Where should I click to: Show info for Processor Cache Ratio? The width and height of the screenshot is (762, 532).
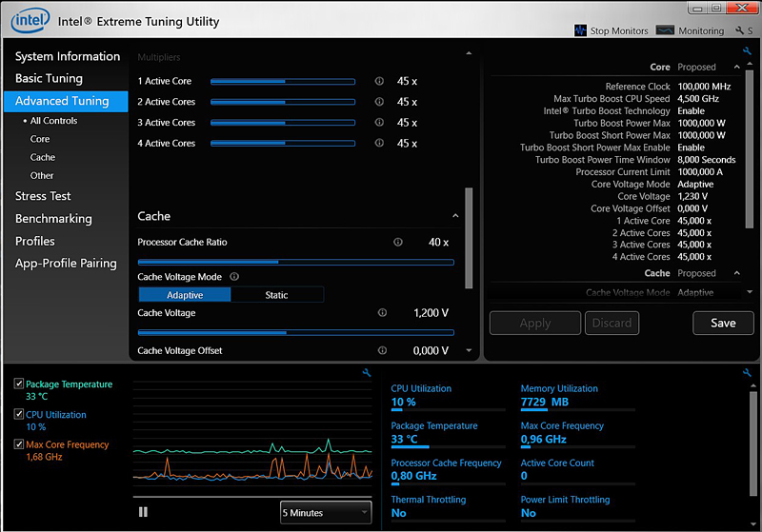pos(397,242)
